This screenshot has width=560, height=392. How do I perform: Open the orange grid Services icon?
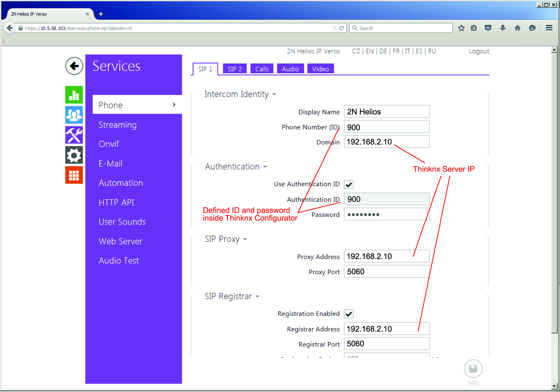point(74,175)
